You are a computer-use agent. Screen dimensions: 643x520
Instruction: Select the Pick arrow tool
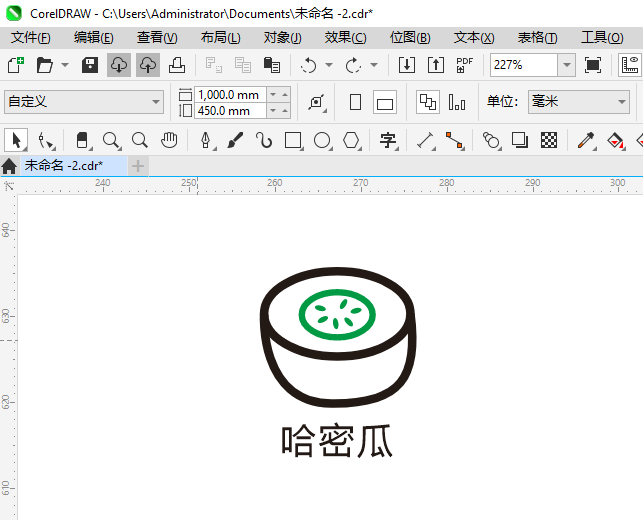[16, 140]
